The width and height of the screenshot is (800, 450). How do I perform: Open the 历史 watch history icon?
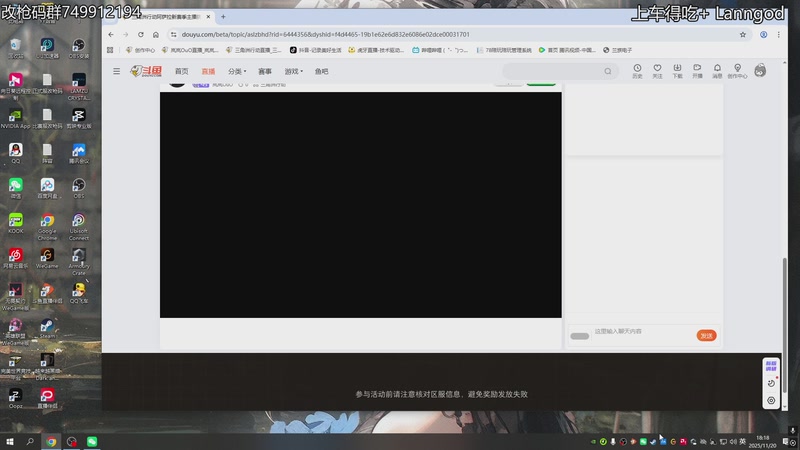point(637,71)
